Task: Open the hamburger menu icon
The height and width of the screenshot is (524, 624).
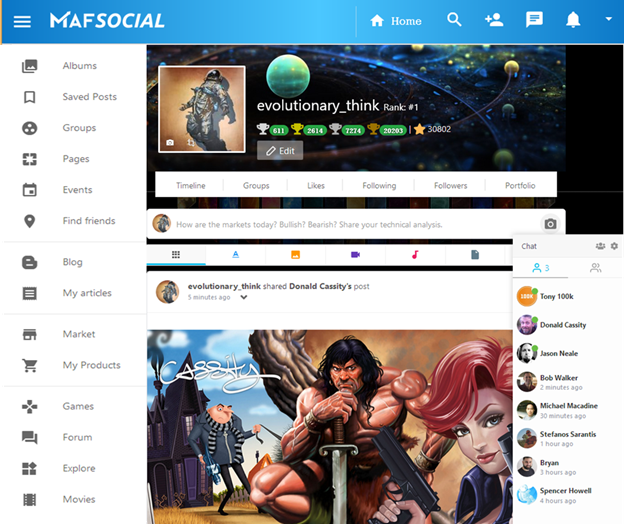Action: [22, 21]
